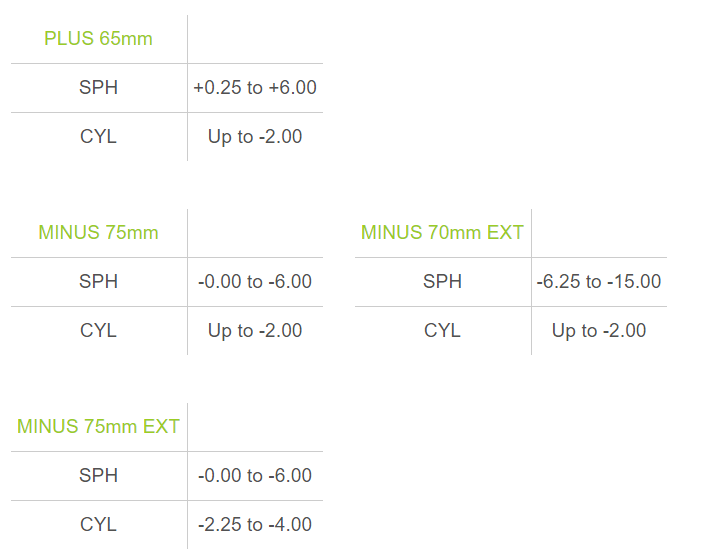This screenshot has width=703, height=559.
Task: Click the CYL label under PLUS 65mm
Action: click(98, 136)
